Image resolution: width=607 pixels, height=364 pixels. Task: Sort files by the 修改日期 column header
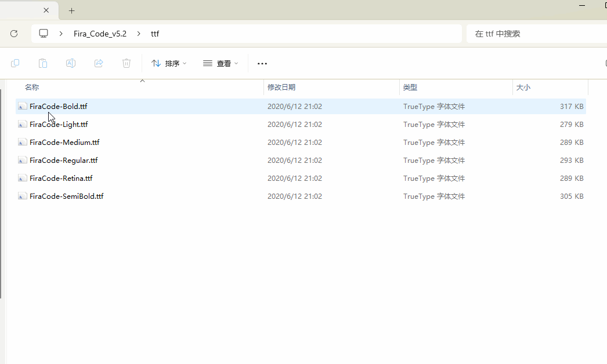tap(281, 88)
